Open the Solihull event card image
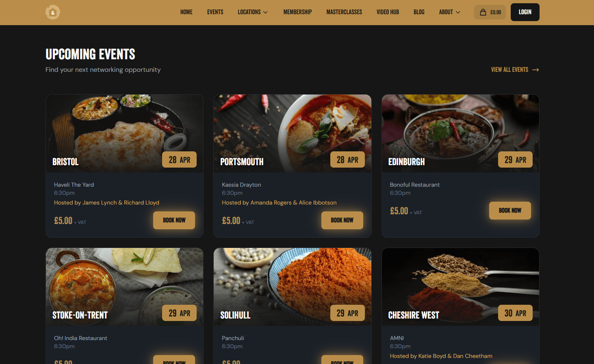The height and width of the screenshot is (364, 594). pos(293,287)
